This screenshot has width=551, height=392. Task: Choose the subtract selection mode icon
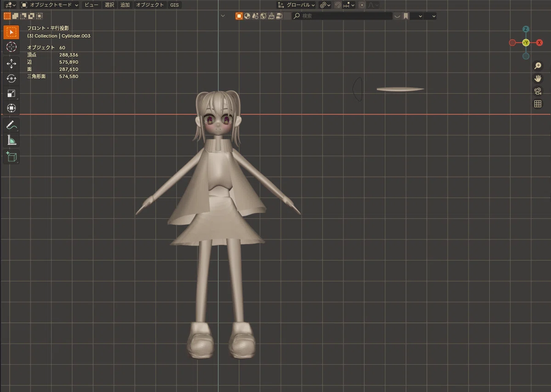(23, 16)
